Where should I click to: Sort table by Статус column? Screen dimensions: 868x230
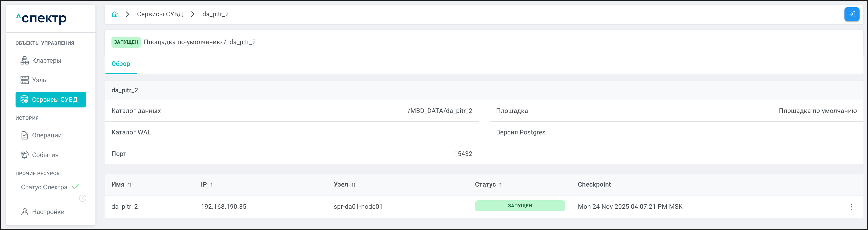coord(501,185)
